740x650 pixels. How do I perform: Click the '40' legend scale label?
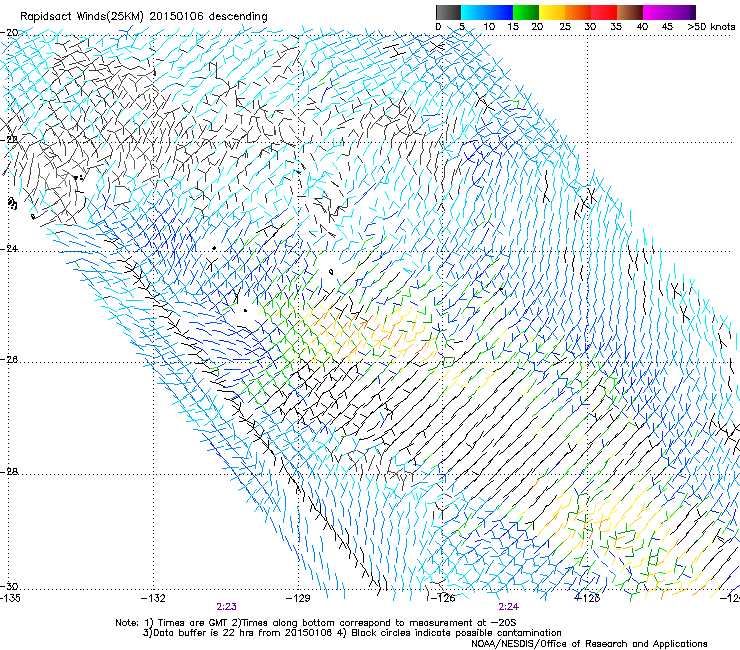coord(642,27)
